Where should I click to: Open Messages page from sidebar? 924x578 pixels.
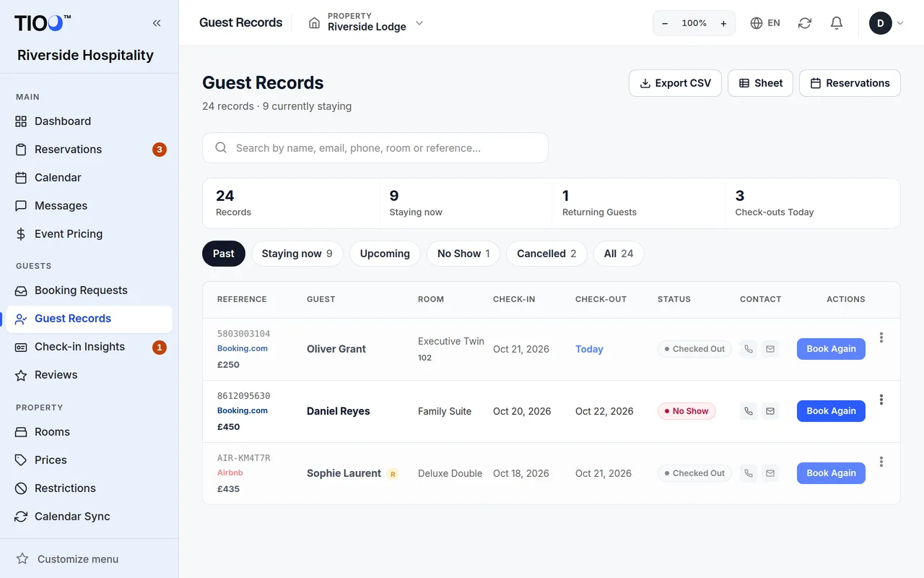point(89,206)
